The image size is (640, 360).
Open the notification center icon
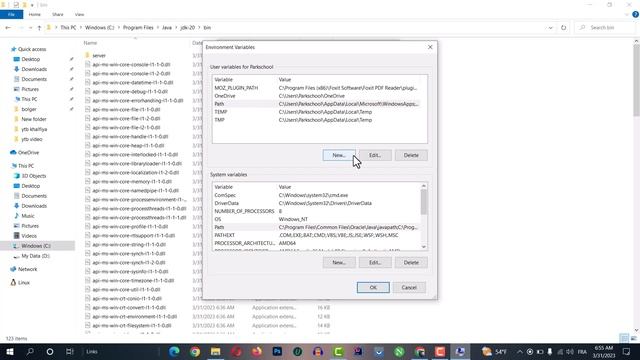click(x=627, y=351)
